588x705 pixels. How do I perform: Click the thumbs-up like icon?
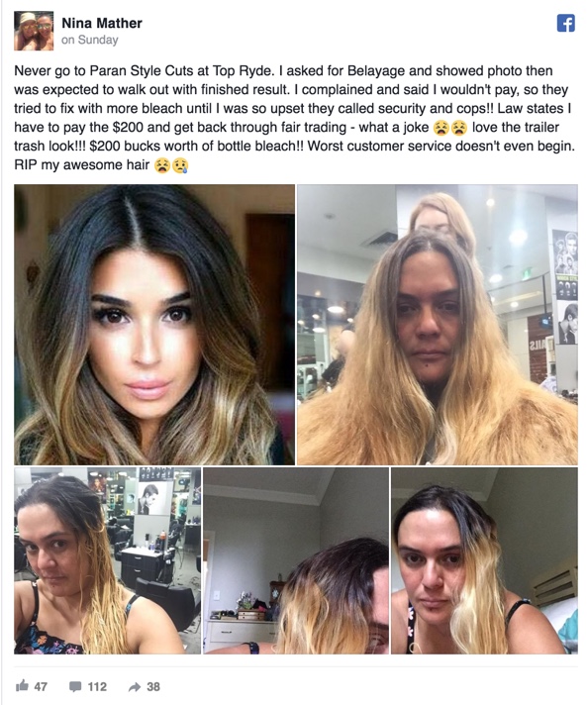coord(22,686)
